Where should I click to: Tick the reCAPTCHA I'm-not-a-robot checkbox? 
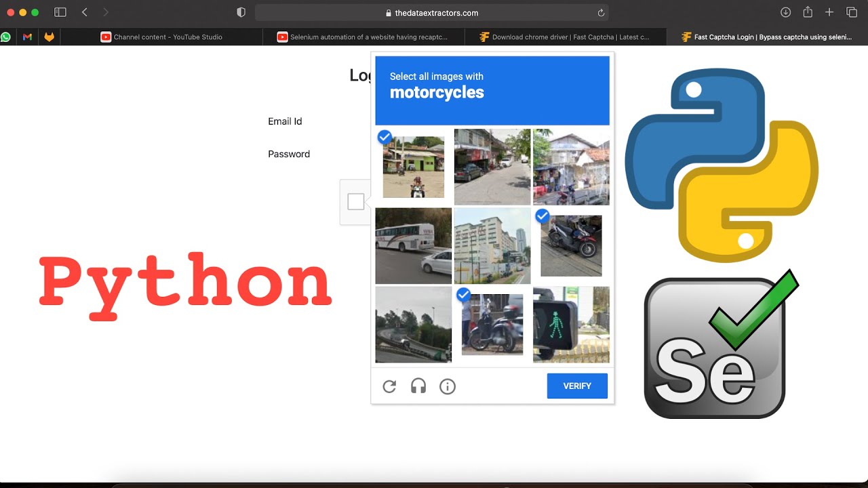point(356,201)
